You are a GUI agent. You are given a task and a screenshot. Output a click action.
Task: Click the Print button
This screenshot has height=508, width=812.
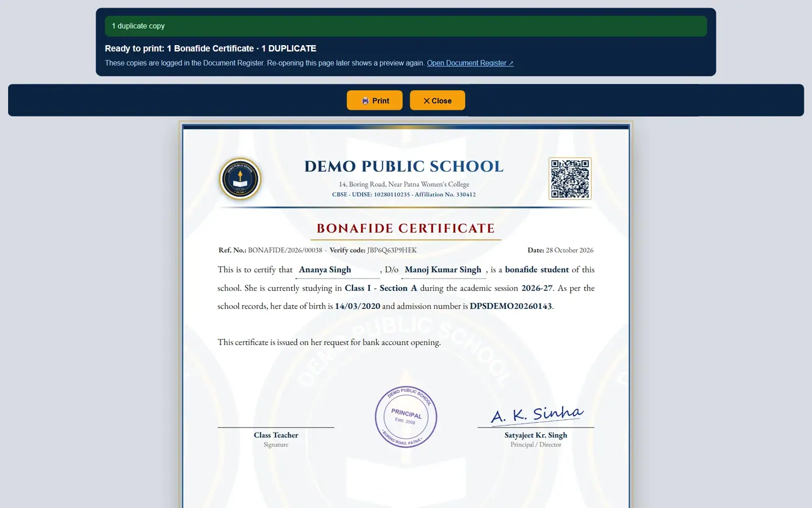click(374, 100)
